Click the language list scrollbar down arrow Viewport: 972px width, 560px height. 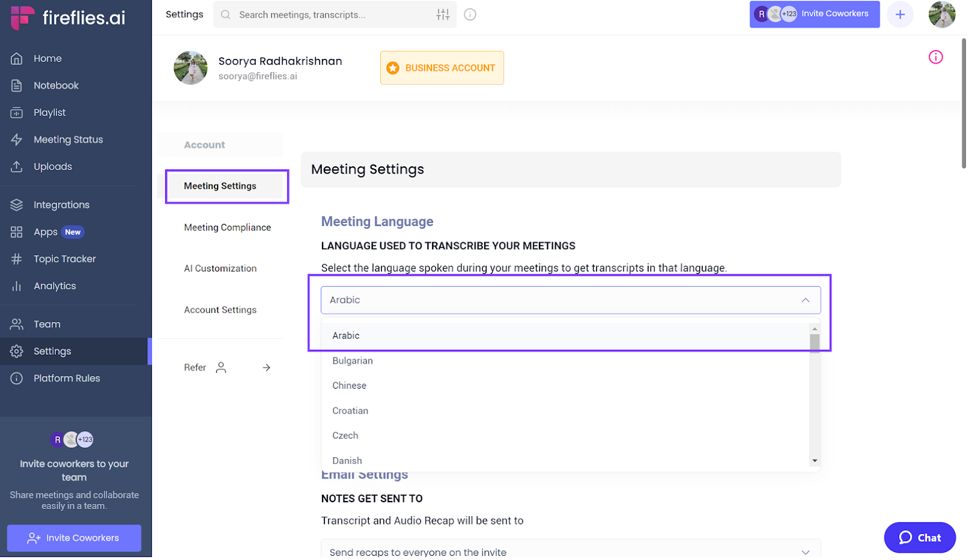tap(815, 461)
